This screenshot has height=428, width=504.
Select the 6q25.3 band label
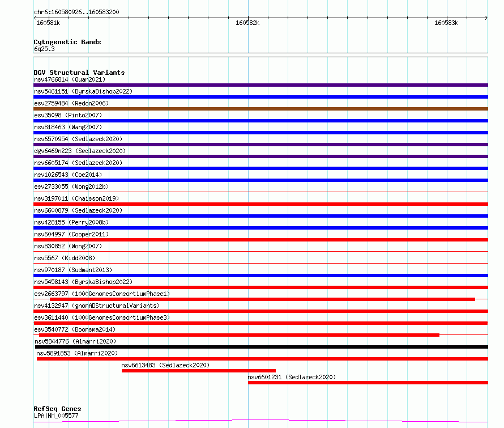click(x=44, y=49)
